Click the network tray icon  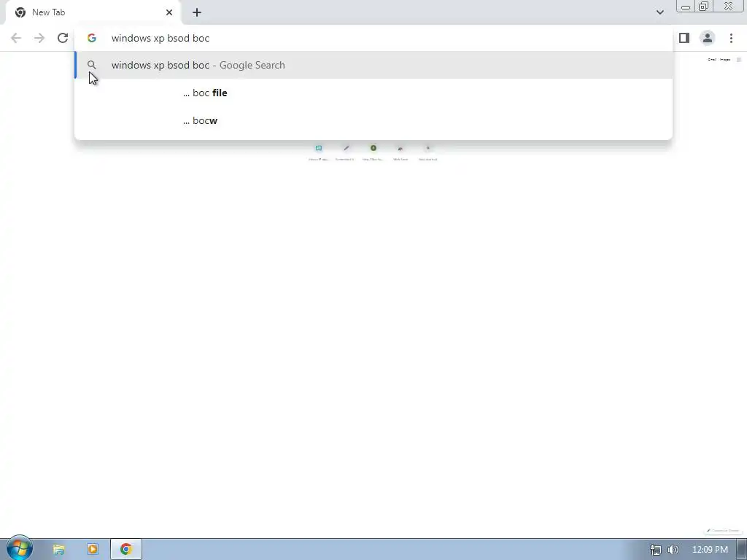pos(656,550)
